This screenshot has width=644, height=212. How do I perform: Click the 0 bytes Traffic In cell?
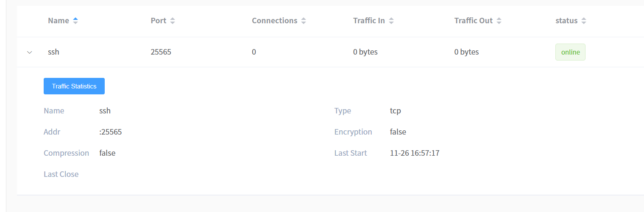tap(365, 52)
